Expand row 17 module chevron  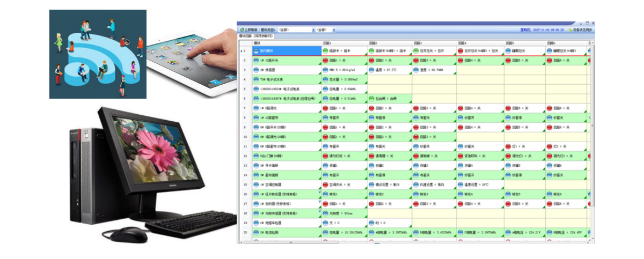click(319, 202)
